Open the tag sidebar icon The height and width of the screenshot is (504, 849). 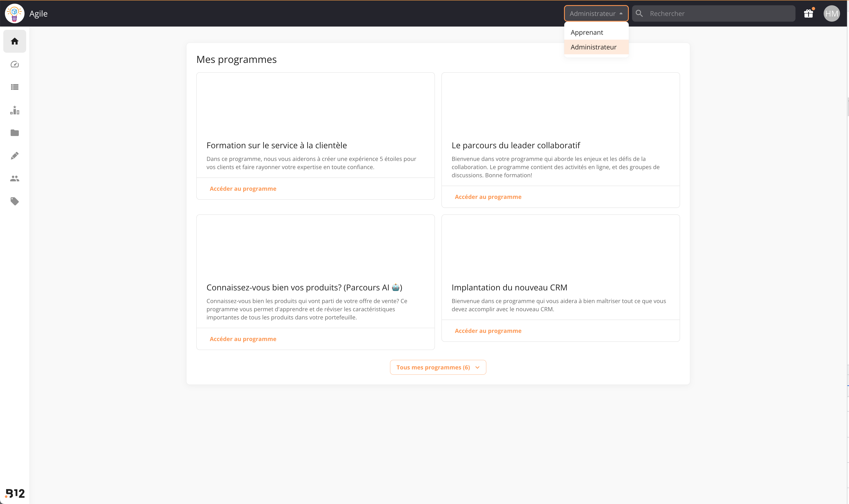pyautogui.click(x=15, y=201)
